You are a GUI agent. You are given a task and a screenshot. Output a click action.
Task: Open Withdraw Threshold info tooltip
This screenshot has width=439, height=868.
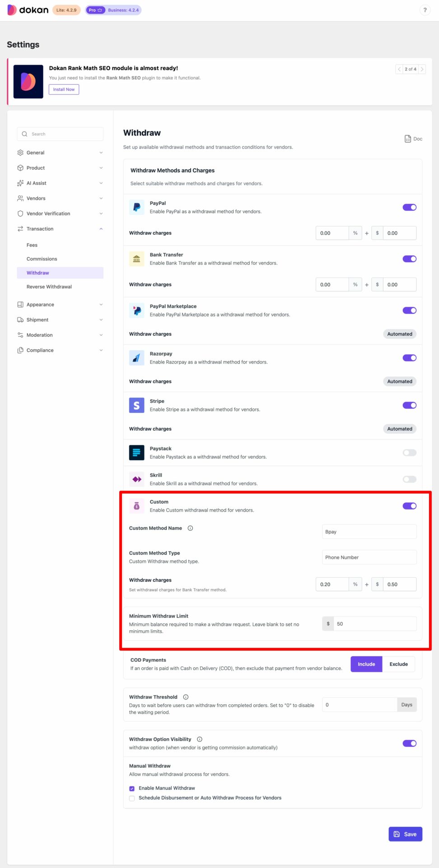(186, 697)
